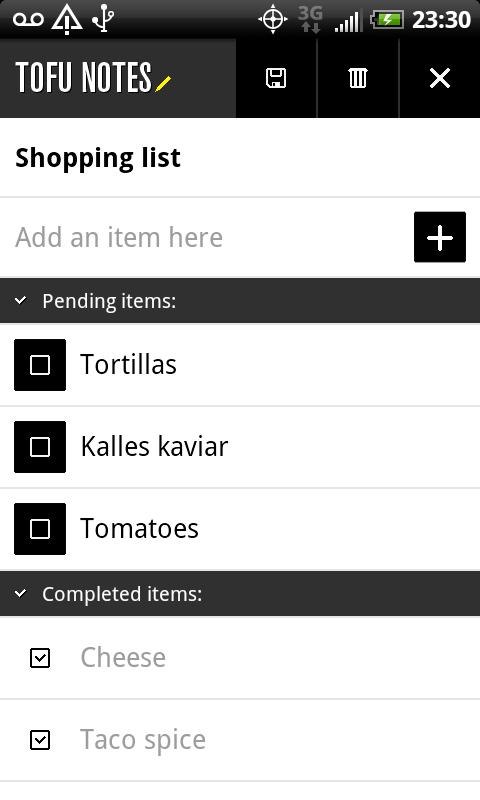This screenshot has width=480, height=800.
Task: Delete the note using trash icon
Action: 358,79
